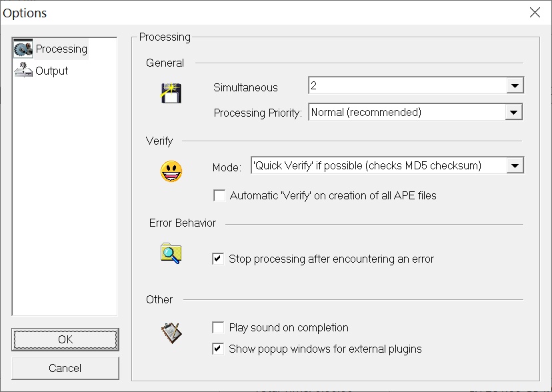
Task: Click the clipboard icon under Other
Action: tap(171, 333)
